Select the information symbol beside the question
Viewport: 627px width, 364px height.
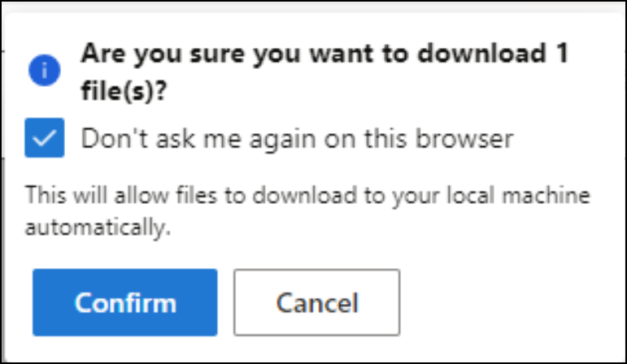point(44,71)
